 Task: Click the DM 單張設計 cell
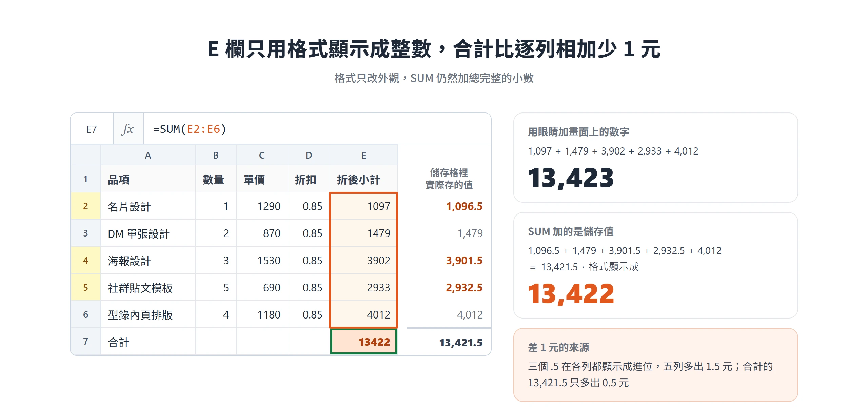click(x=148, y=233)
